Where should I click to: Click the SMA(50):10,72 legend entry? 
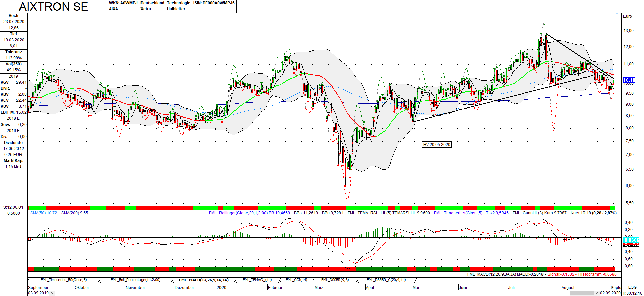(44, 213)
